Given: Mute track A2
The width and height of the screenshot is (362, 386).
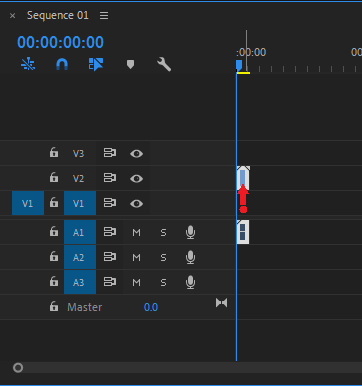Looking at the screenshot, I should pos(136,257).
